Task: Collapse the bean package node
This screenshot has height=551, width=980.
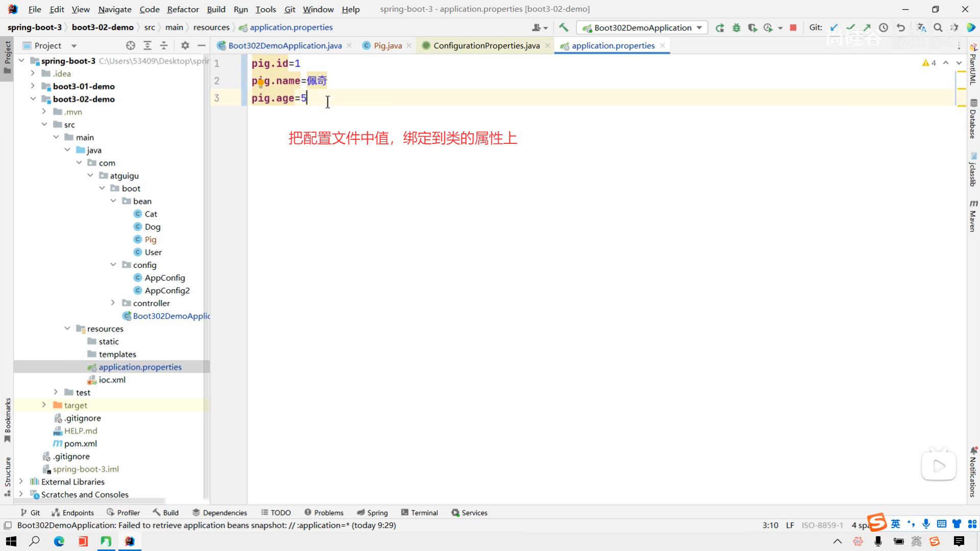Action: [113, 201]
